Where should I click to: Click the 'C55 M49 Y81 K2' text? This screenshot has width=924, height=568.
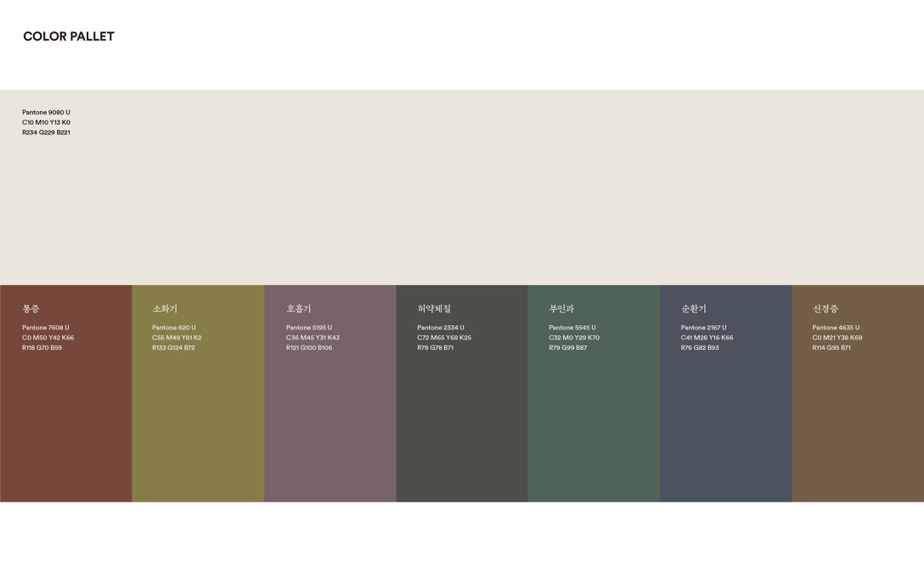click(x=177, y=338)
